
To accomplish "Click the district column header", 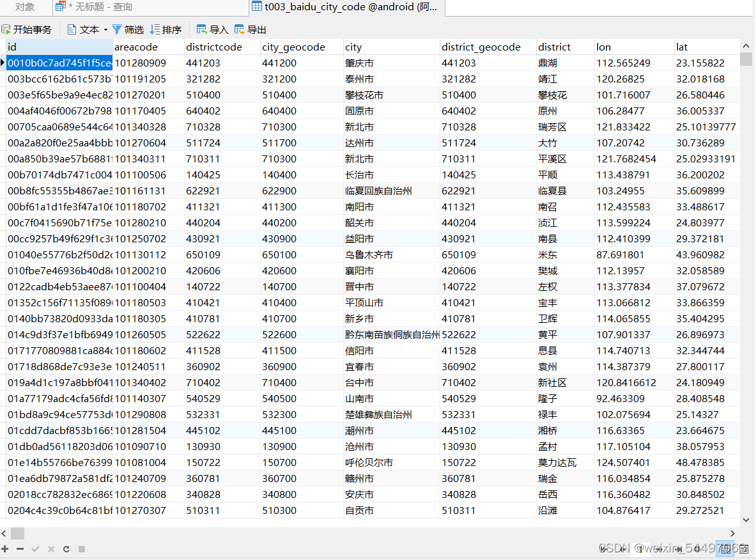I will [x=566, y=47].
